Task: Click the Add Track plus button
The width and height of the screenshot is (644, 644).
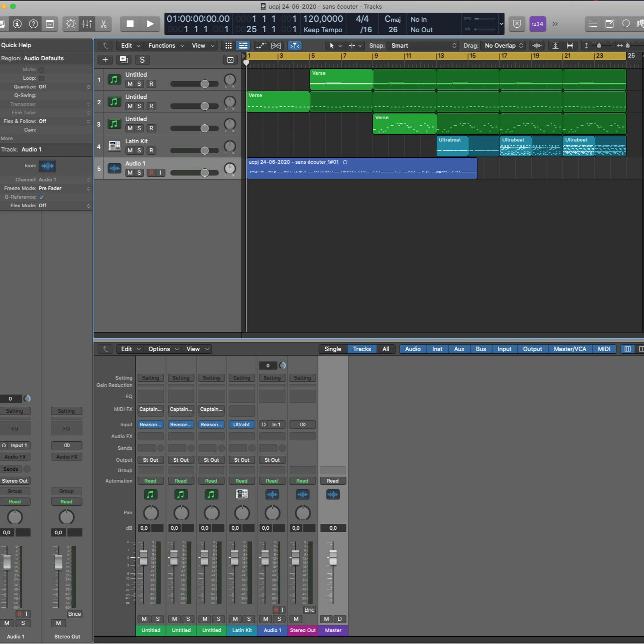Action: coord(105,60)
